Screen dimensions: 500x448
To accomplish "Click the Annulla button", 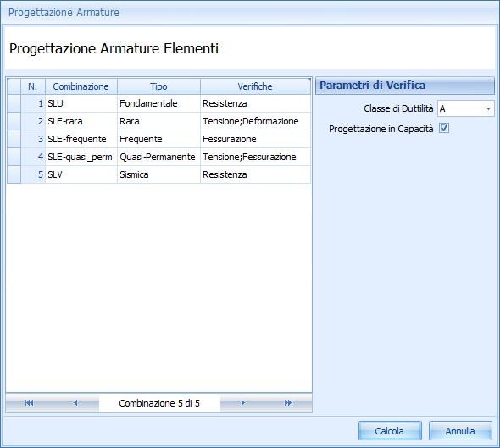I will 460,431.
